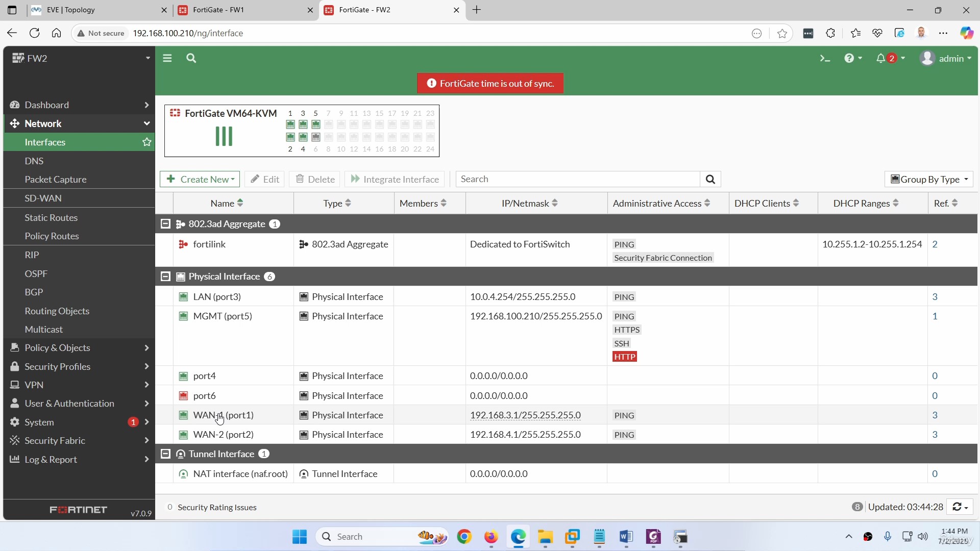Click the refresh icon dropdown at bottom right

[960, 507]
